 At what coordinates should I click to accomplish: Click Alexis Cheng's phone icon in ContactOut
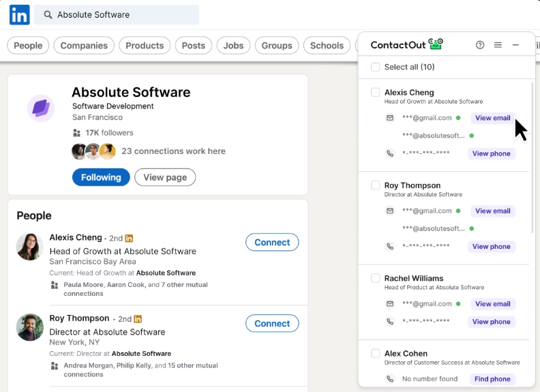tap(390, 153)
